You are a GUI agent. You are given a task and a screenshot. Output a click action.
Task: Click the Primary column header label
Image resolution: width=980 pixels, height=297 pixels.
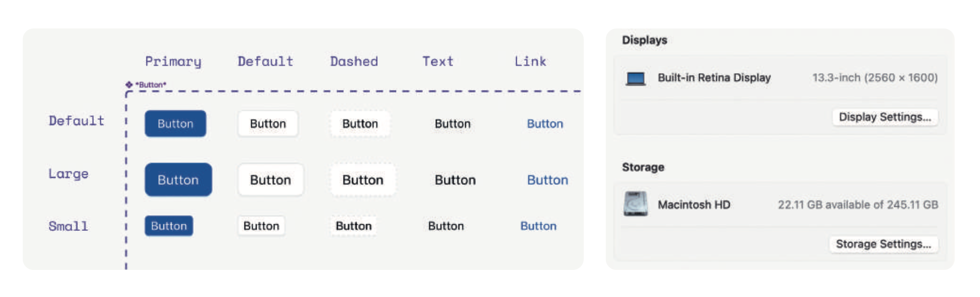(173, 61)
